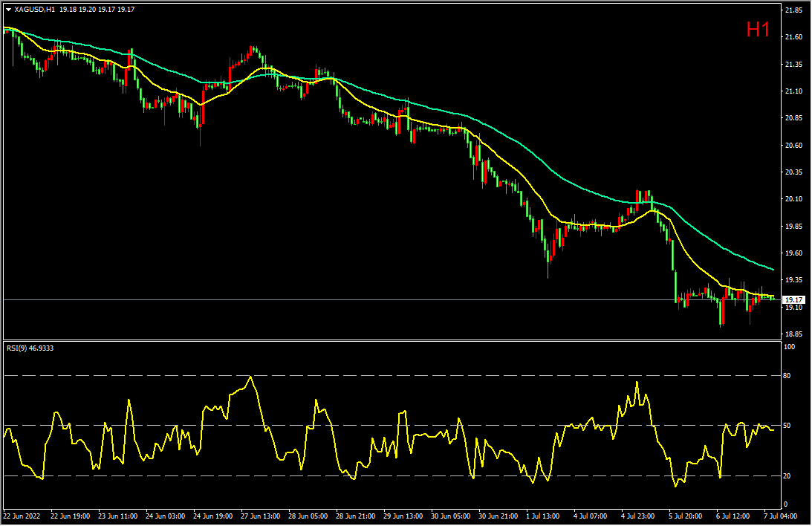Click the 18.85 price scale label
Image resolution: width=812 pixels, height=526 pixels.
[793, 334]
